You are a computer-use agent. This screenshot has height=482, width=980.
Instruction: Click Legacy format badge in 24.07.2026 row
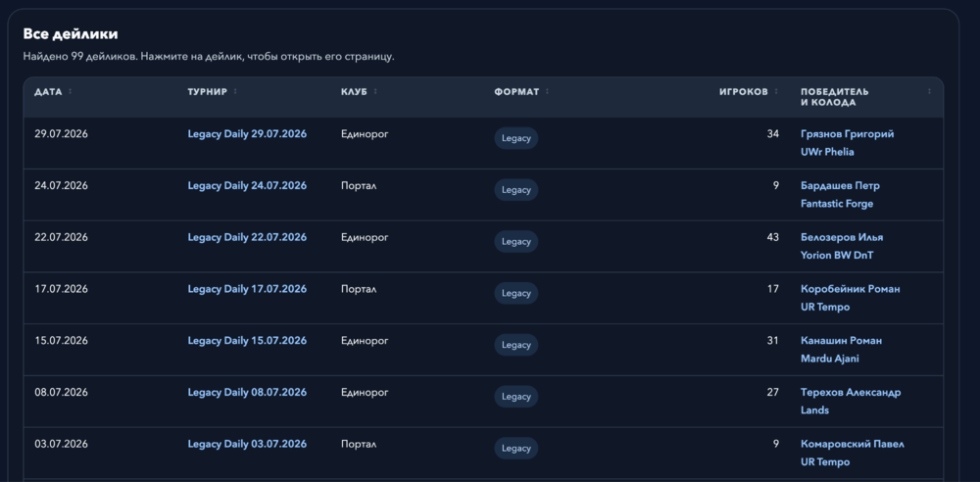(516, 190)
